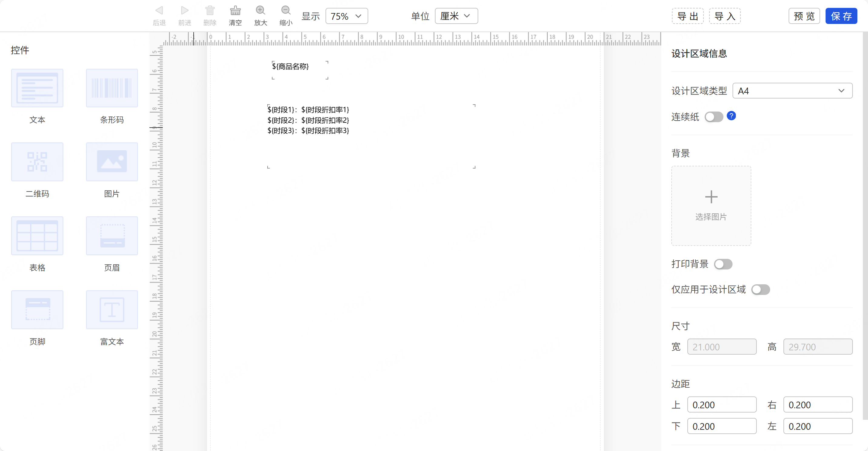Open the 75% display zoom dropdown
Screen dimensions: 868x451
(x=346, y=16)
